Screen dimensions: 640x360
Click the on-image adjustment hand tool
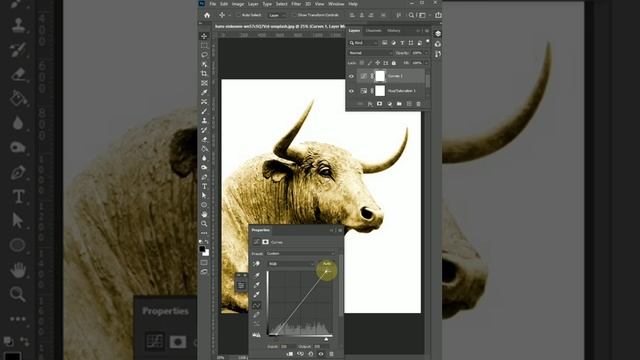(256, 264)
